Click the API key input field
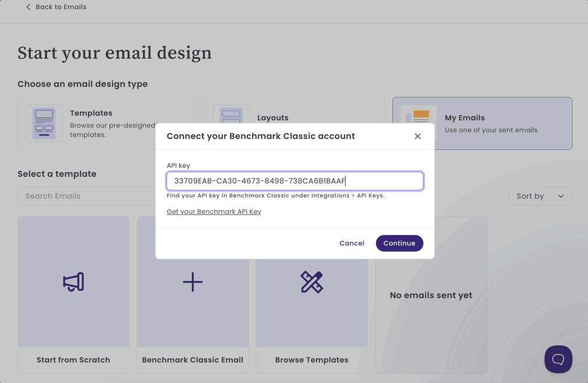The height and width of the screenshot is (383, 588). [295, 181]
